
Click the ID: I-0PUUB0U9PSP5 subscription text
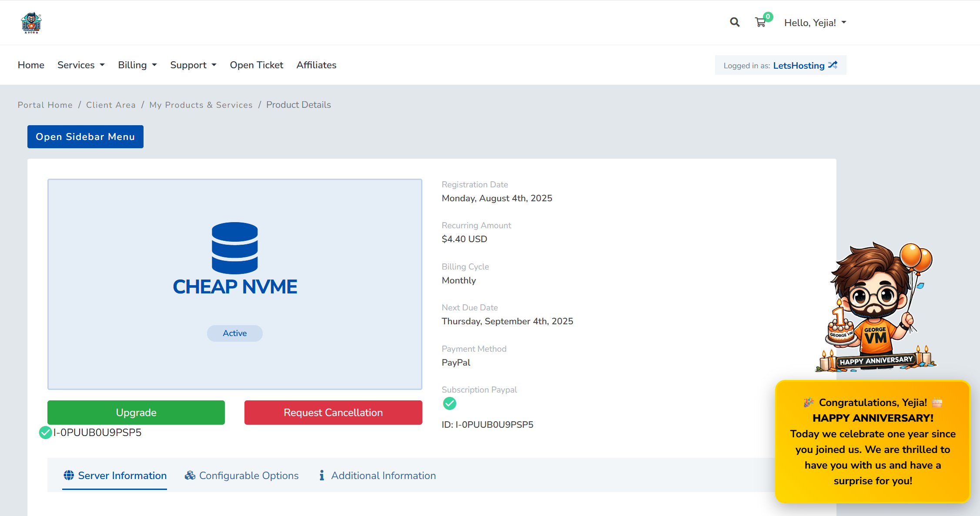pos(487,425)
